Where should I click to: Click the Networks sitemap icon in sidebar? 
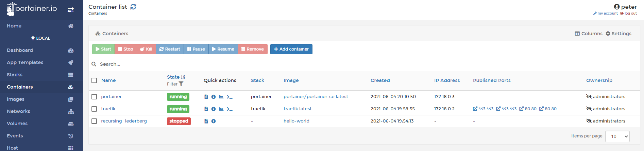(x=71, y=112)
